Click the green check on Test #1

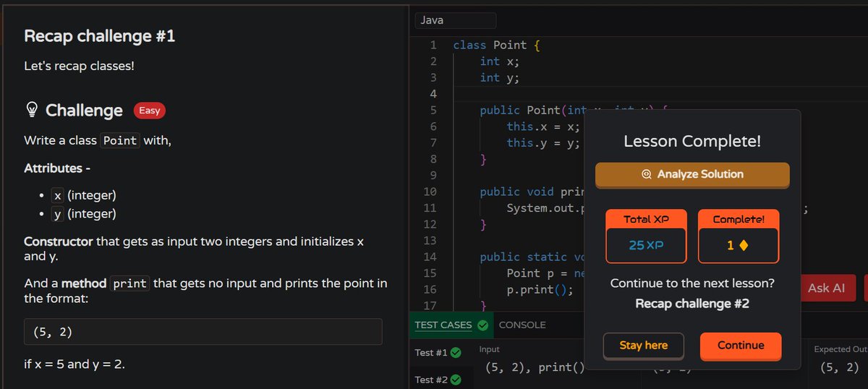point(456,353)
